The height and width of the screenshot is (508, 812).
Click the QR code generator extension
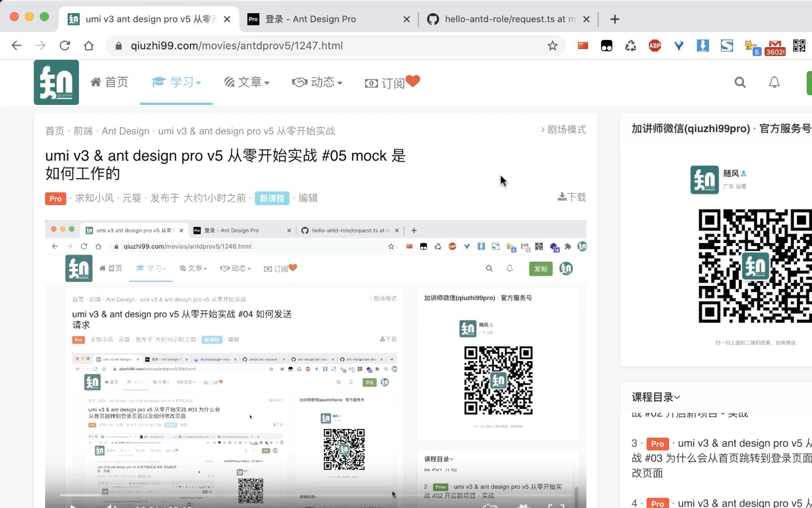799,46
